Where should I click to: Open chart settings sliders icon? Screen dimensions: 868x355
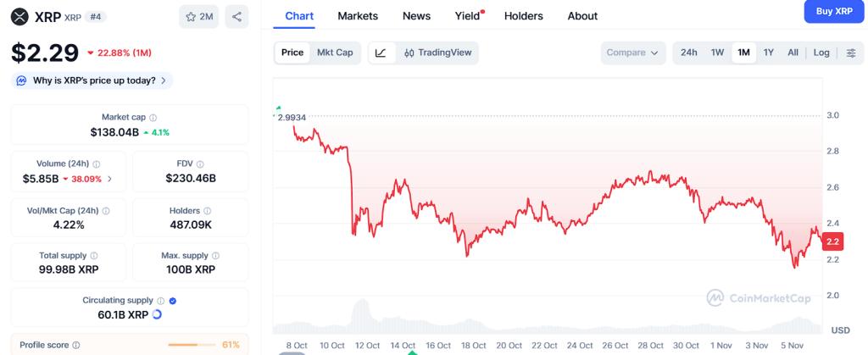pos(851,53)
